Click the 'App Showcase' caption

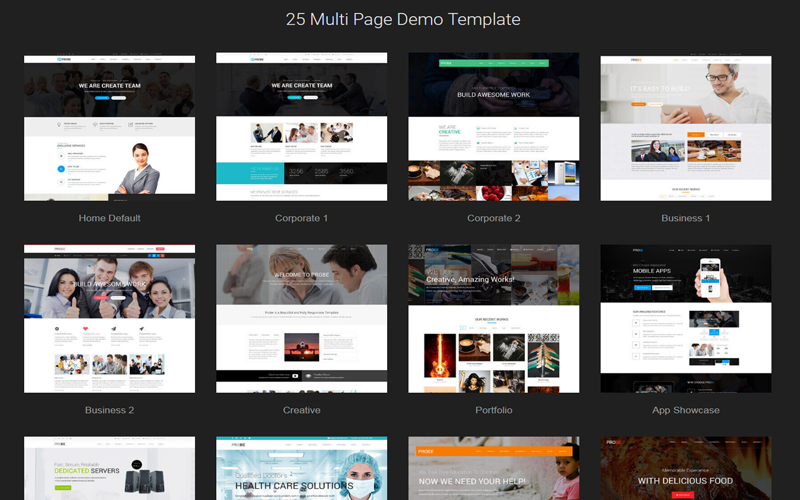click(x=686, y=410)
